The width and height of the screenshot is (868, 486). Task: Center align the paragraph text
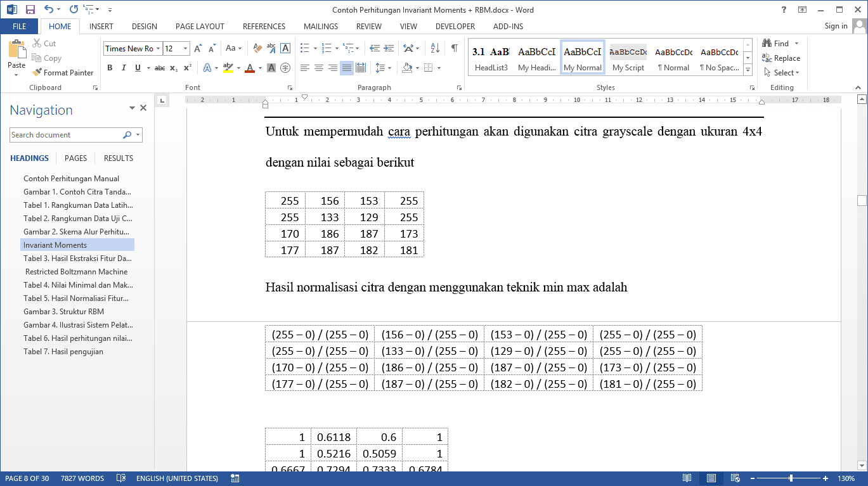point(319,68)
